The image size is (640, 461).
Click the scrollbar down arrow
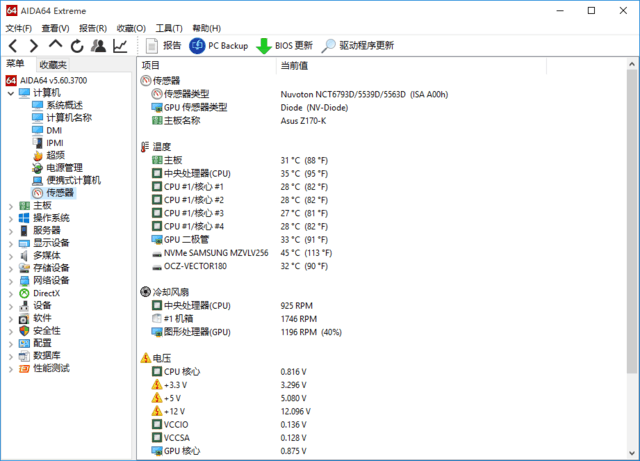coord(632,453)
